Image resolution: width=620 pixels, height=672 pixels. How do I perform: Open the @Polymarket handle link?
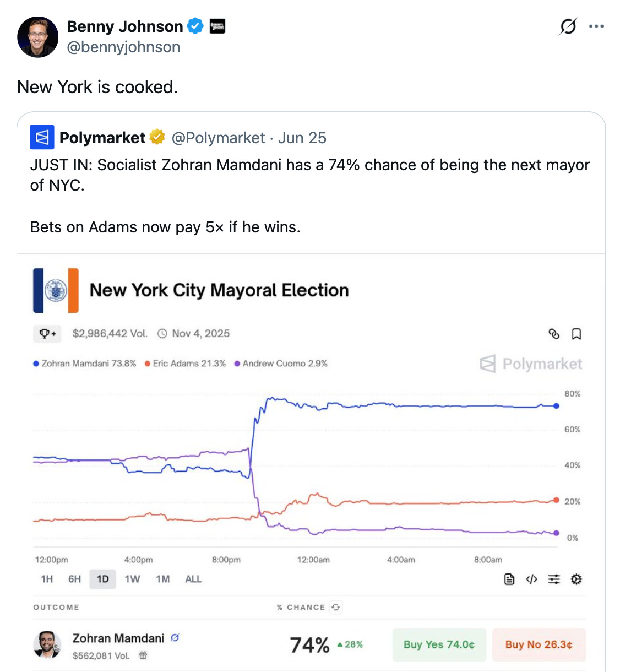pyautogui.click(x=219, y=138)
